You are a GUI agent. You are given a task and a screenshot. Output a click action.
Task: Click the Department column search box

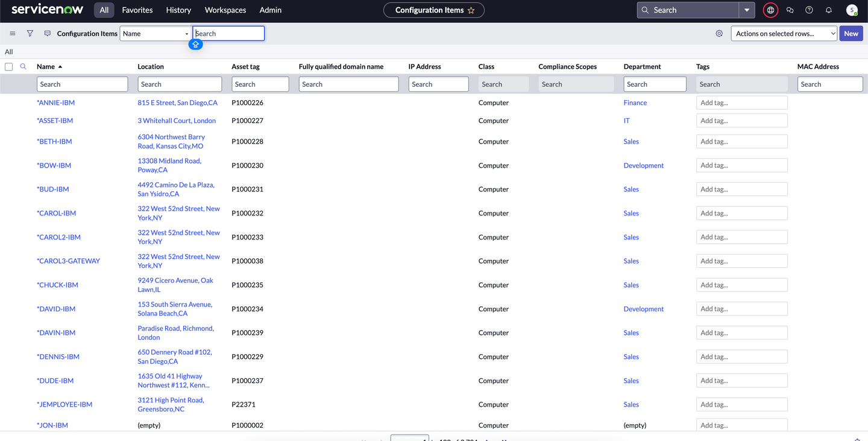click(x=655, y=84)
